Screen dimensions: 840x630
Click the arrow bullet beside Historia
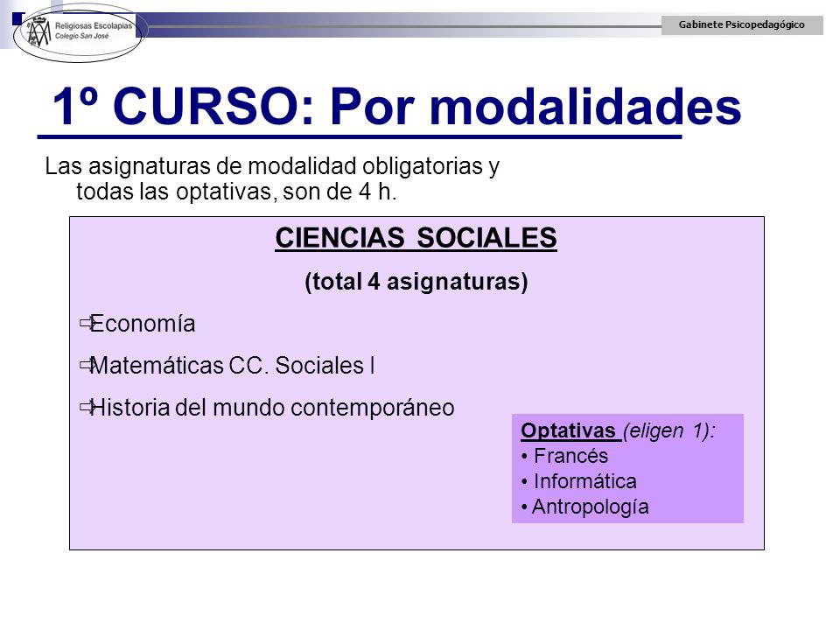tap(87, 407)
